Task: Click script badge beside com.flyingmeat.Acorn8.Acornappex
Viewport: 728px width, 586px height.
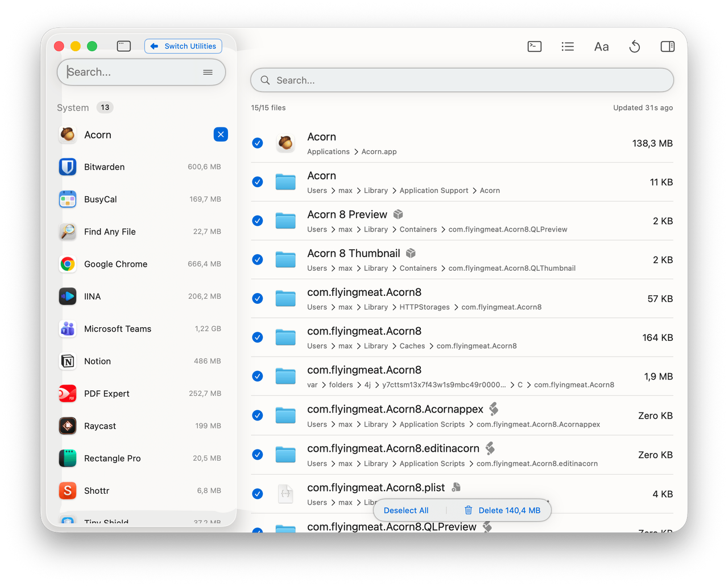Action: click(494, 409)
